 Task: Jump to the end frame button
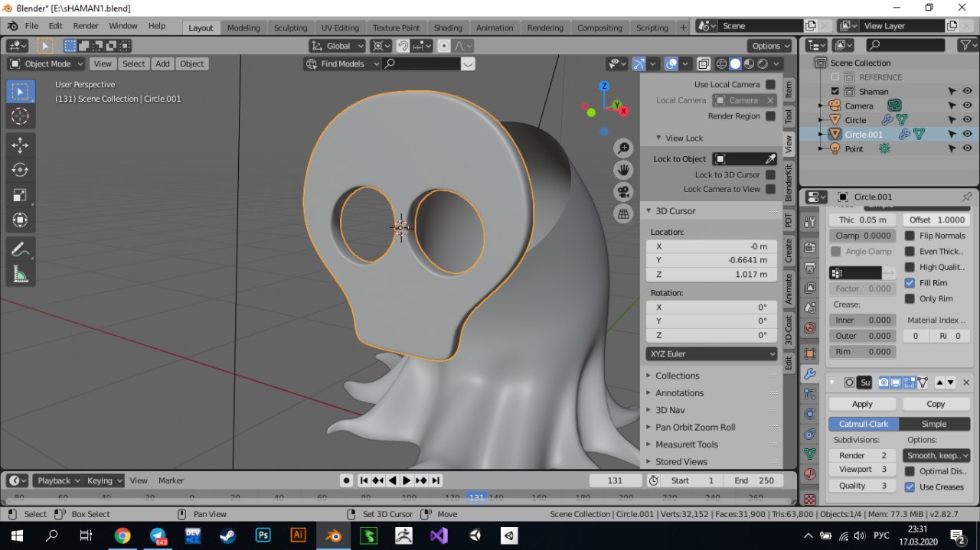coord(436,480)
